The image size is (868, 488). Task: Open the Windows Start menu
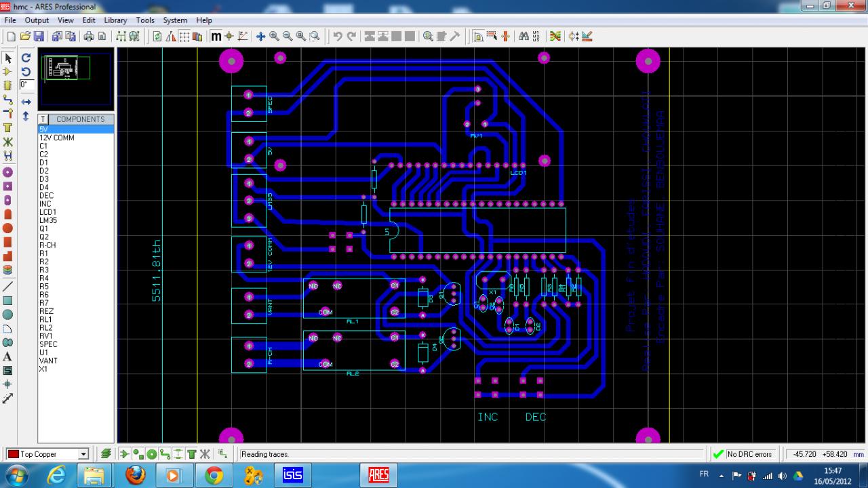coord(18,474)
